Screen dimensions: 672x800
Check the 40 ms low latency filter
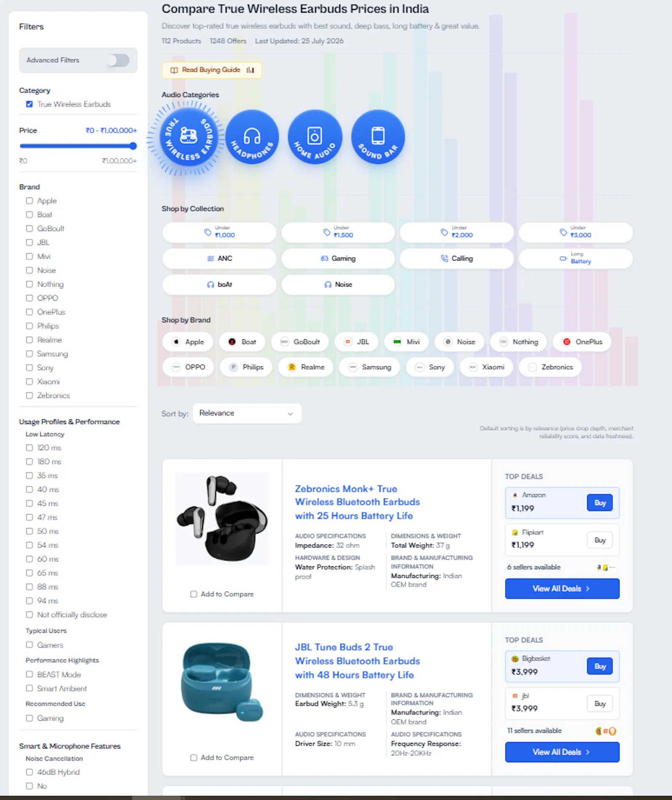29,489
